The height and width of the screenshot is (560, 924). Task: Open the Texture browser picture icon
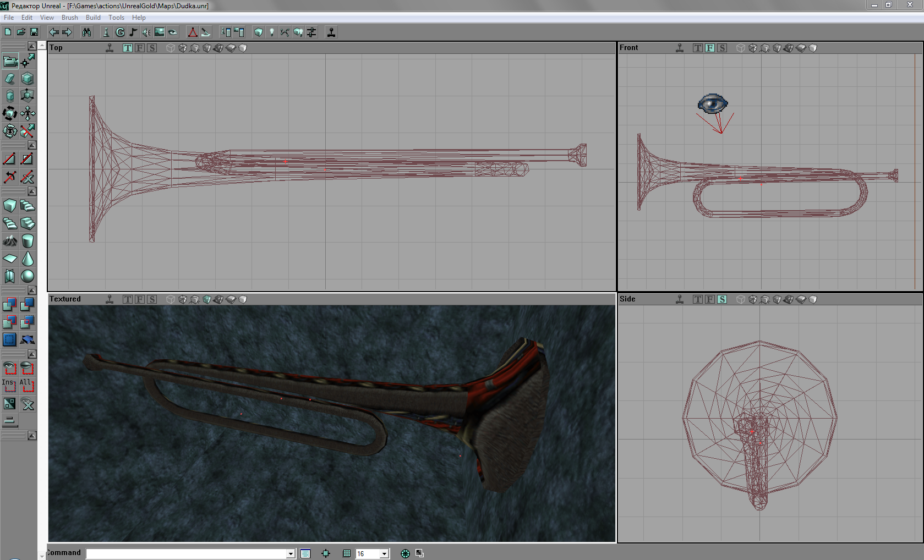pyautogui.click(x=160, y=32)
